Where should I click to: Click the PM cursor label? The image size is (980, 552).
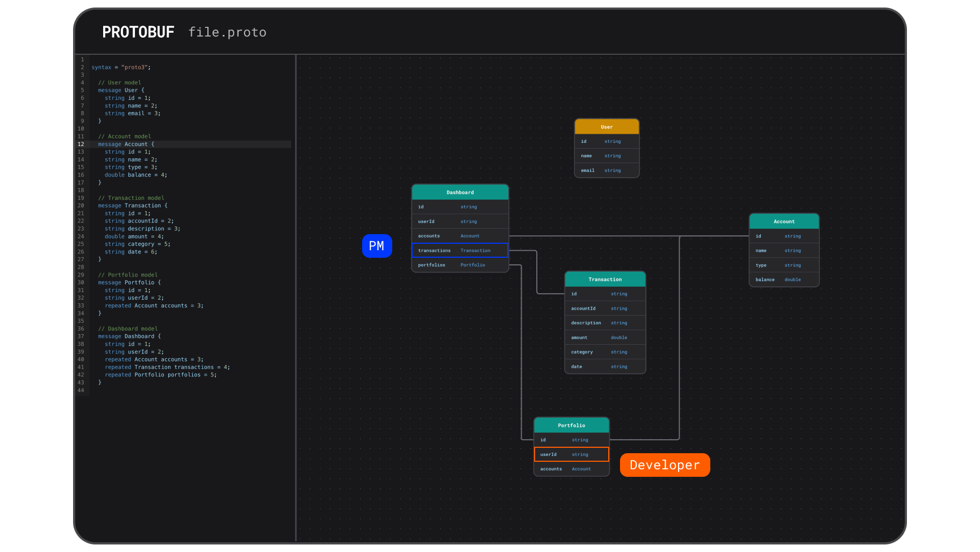377,246
